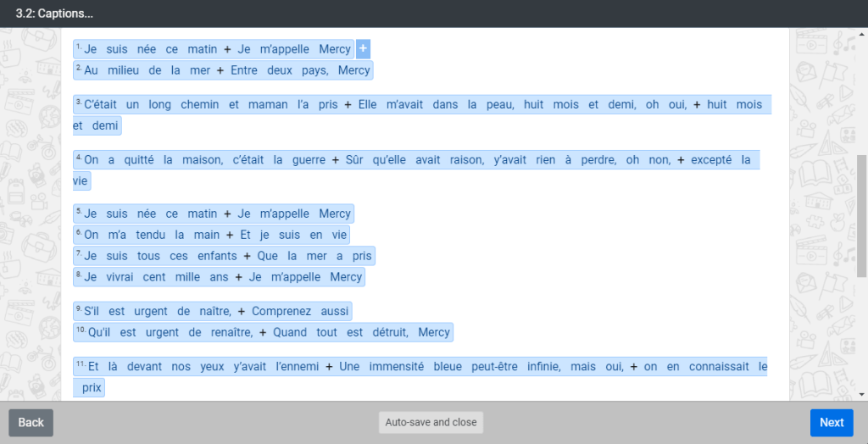Click the Auto-save and close button
Image resolution: width=868 pixels, height=444 pixels.
coord(431,422)
